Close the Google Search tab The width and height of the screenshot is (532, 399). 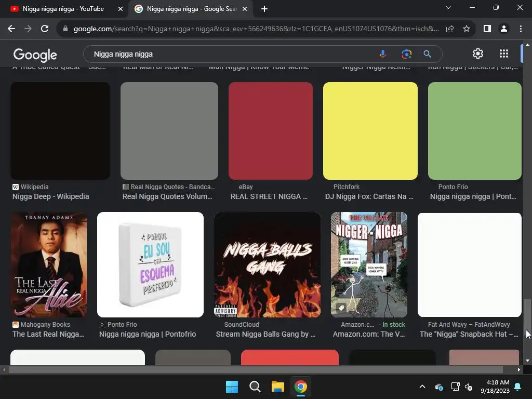click(245, 9)
